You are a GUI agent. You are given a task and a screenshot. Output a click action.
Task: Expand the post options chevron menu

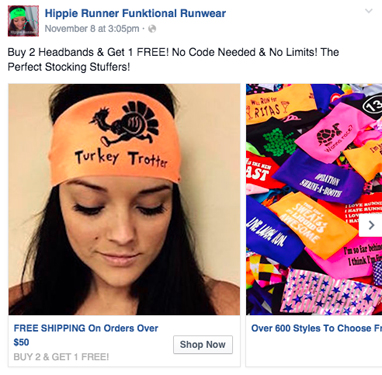368,11
